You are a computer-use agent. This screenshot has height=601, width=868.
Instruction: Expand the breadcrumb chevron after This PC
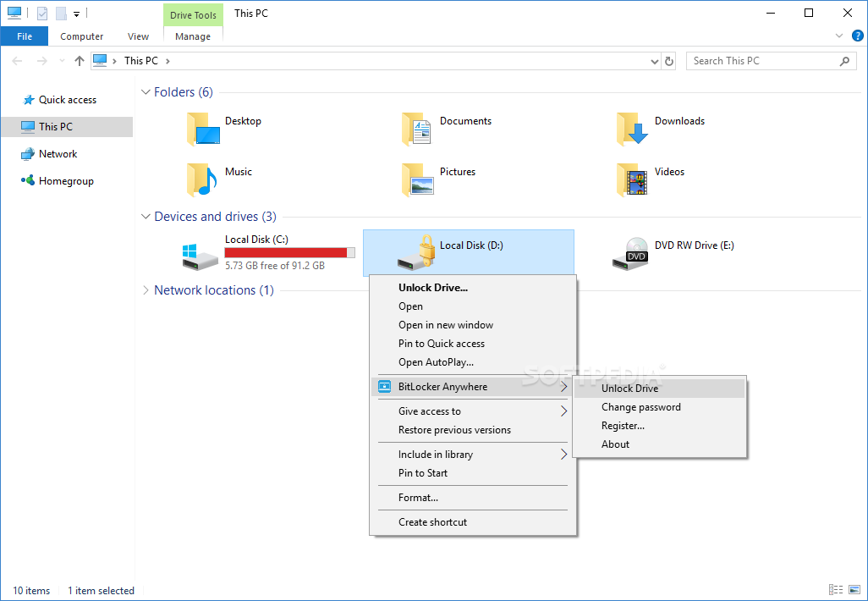tap(168, 61)
